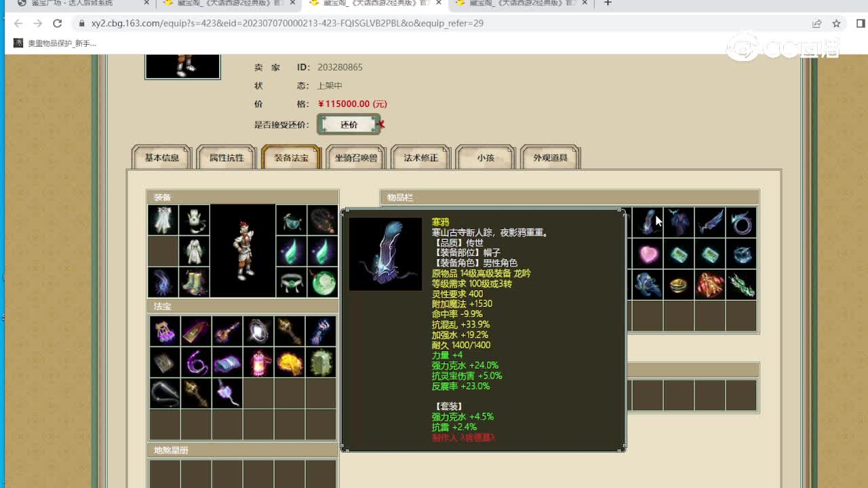Image resolution: width=868 pixels, height=488 pixels.
Task: Switch to the 属性抗性 tab
Action: point(226,158)
